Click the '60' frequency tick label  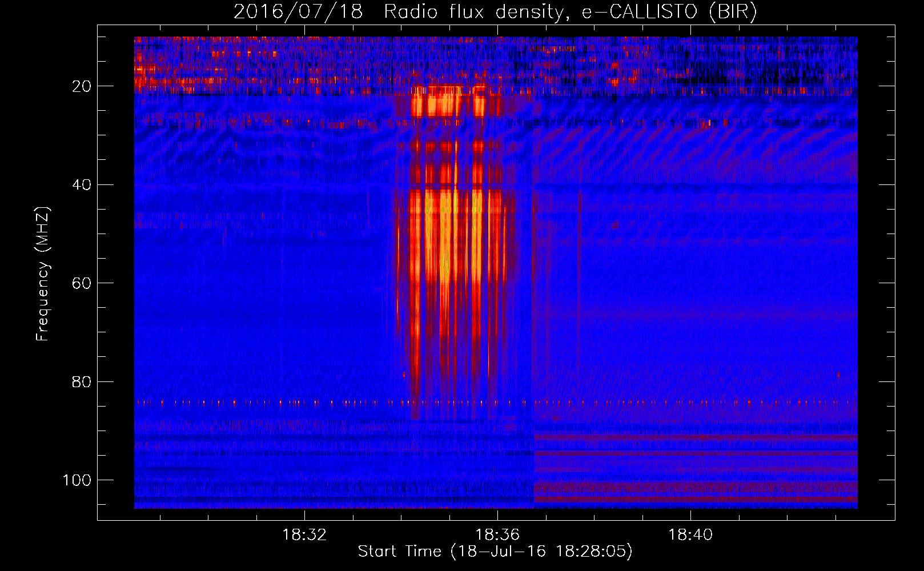pos(82,283)
